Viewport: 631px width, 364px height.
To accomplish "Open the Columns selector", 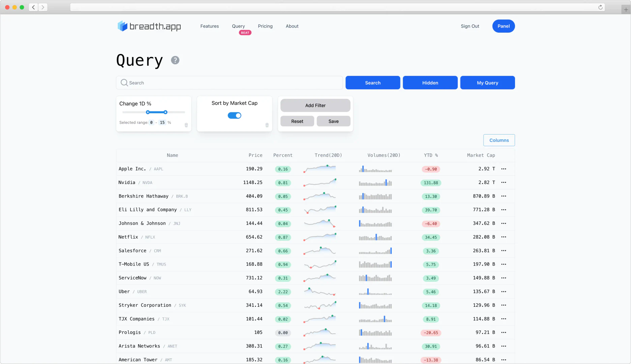I will 499,140.
